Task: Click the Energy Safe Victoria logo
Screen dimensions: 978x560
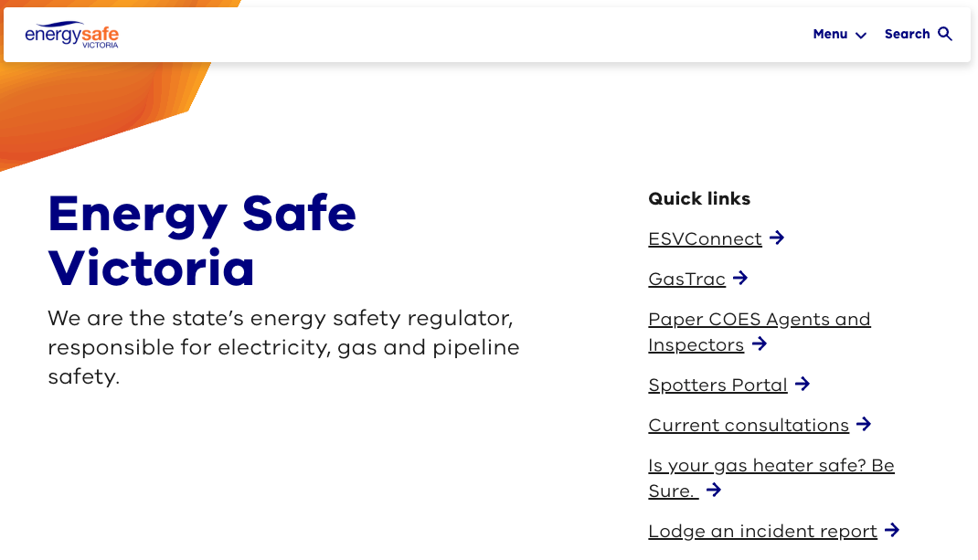Action: [72, 35]
